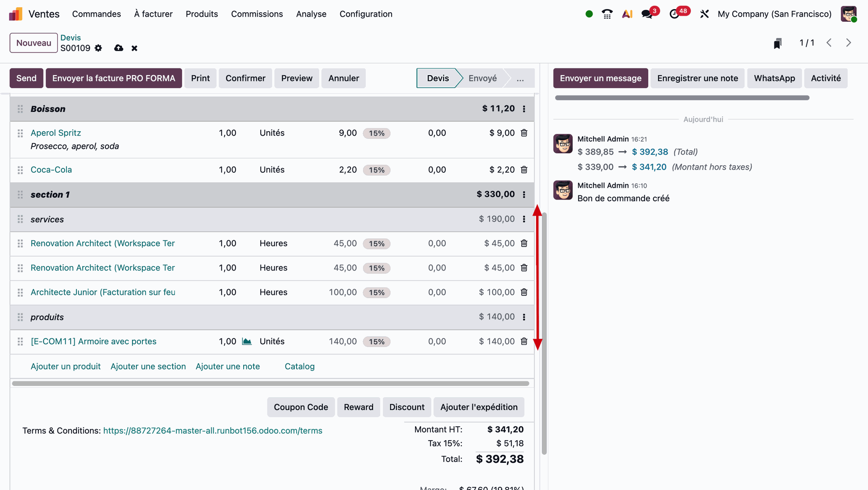Open the Boisson section options menu
The width and height of the screenshot is (868, 490).
coord(524,109)
